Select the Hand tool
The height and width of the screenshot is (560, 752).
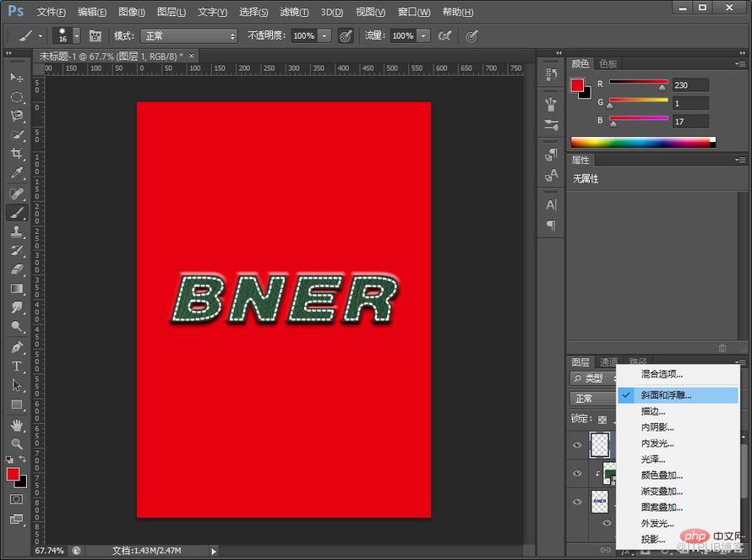tap(17, 425)
